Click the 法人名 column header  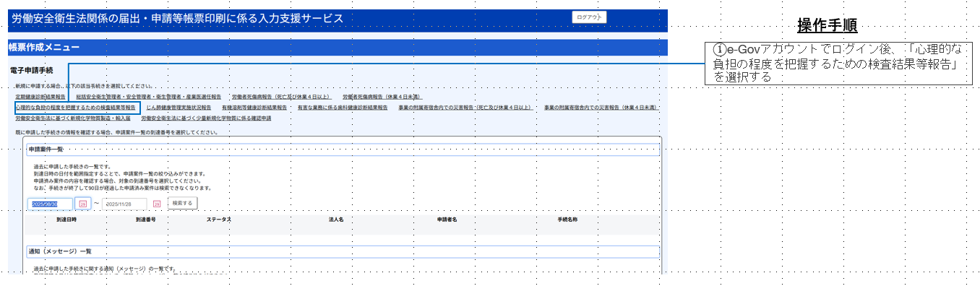point(336,219)
